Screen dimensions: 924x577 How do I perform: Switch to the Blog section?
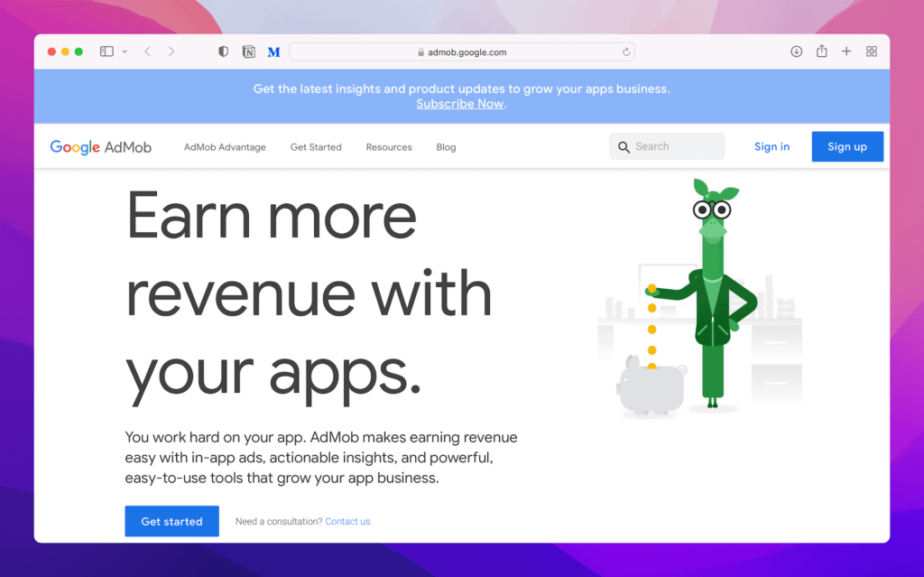click(446, 146)
